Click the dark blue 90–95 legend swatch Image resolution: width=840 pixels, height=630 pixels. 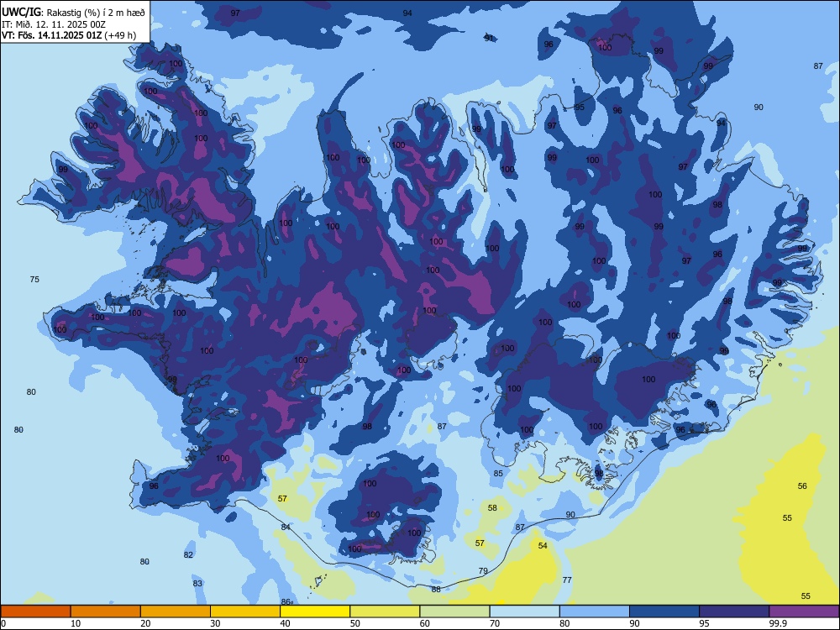664,612
